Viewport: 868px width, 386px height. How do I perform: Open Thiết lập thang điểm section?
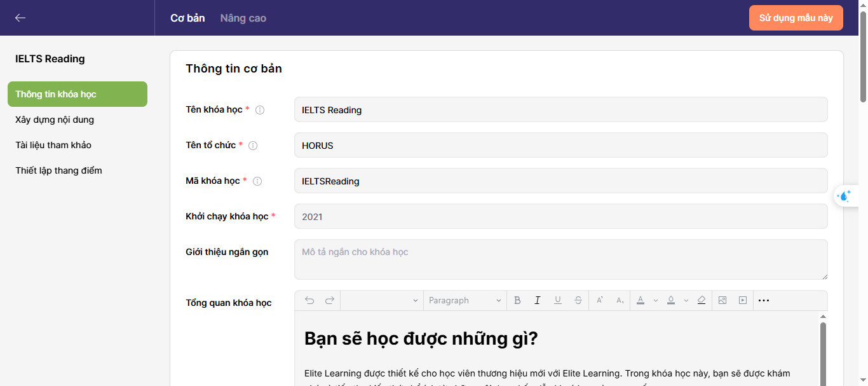tap(58, 170)
